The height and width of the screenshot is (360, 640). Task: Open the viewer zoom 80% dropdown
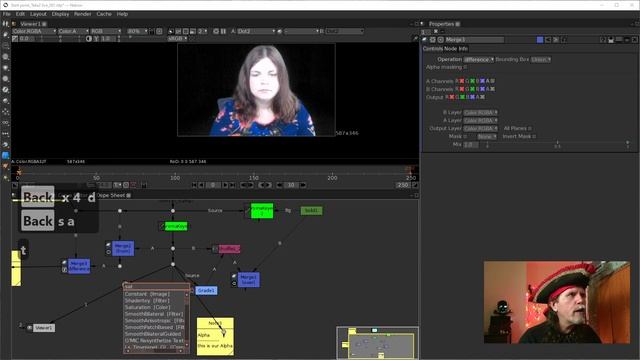138,31
